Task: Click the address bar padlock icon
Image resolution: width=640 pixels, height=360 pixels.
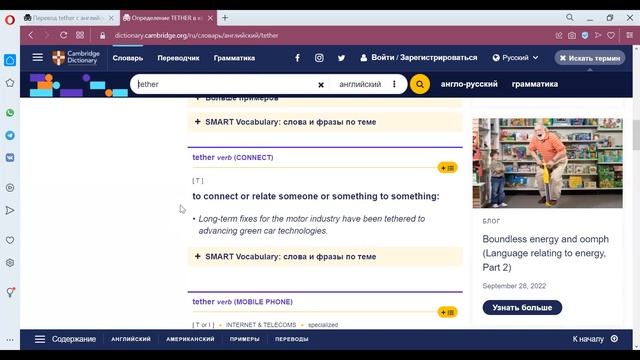Action: [102, 36]
